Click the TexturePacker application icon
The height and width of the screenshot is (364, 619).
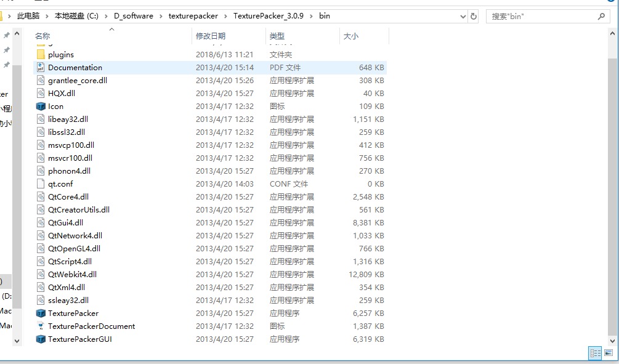pyautogui.click(x=41, y=313)
